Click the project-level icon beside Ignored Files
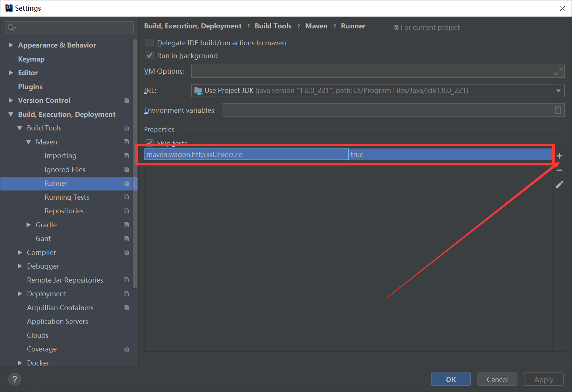 126,169
